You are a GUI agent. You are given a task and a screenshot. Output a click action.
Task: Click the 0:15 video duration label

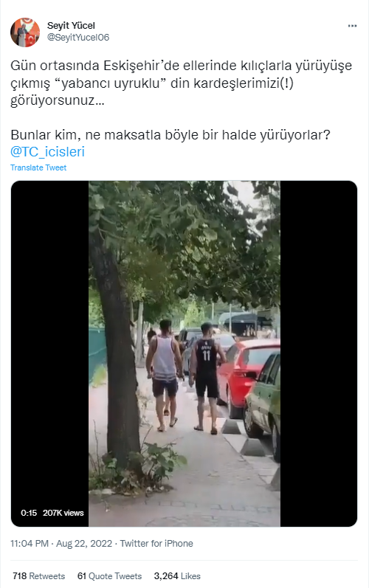coord(29,513)
